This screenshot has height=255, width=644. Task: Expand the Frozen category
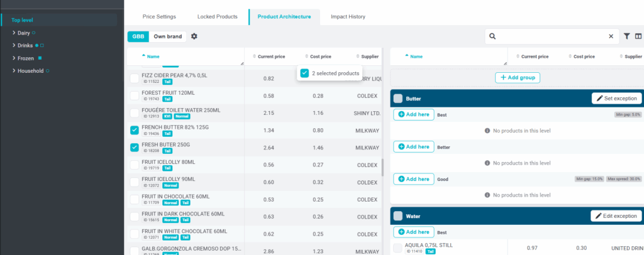coord(14,58)
